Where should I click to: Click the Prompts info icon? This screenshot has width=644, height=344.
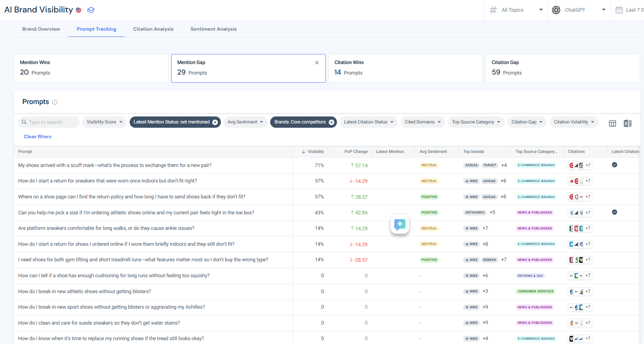pyautogui.click(x=55, y=102)
